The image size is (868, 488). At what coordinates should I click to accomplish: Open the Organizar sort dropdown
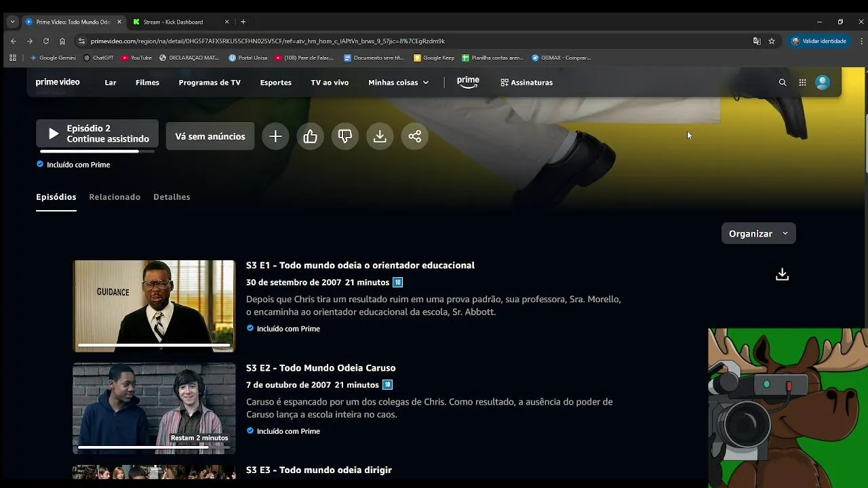tap(758, 233)
